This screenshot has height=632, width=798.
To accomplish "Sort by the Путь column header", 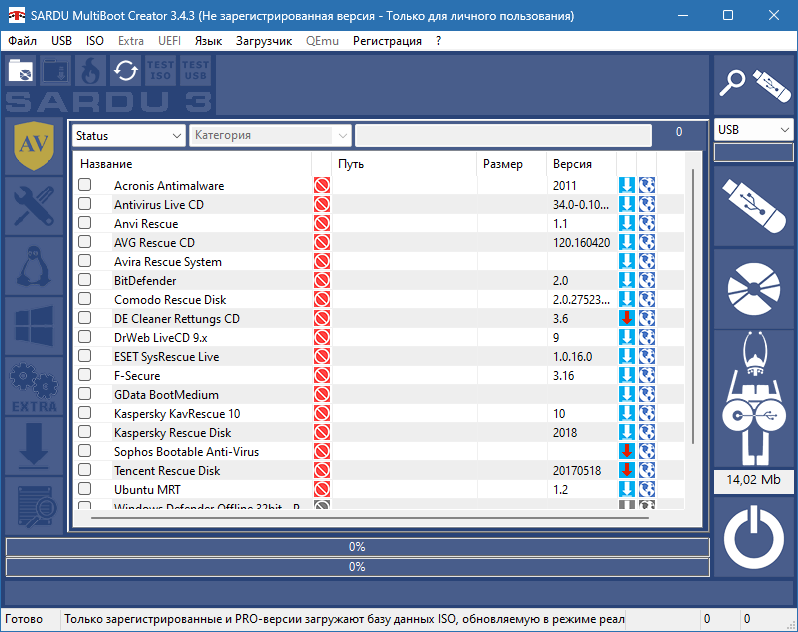I will tap(405, 164).
